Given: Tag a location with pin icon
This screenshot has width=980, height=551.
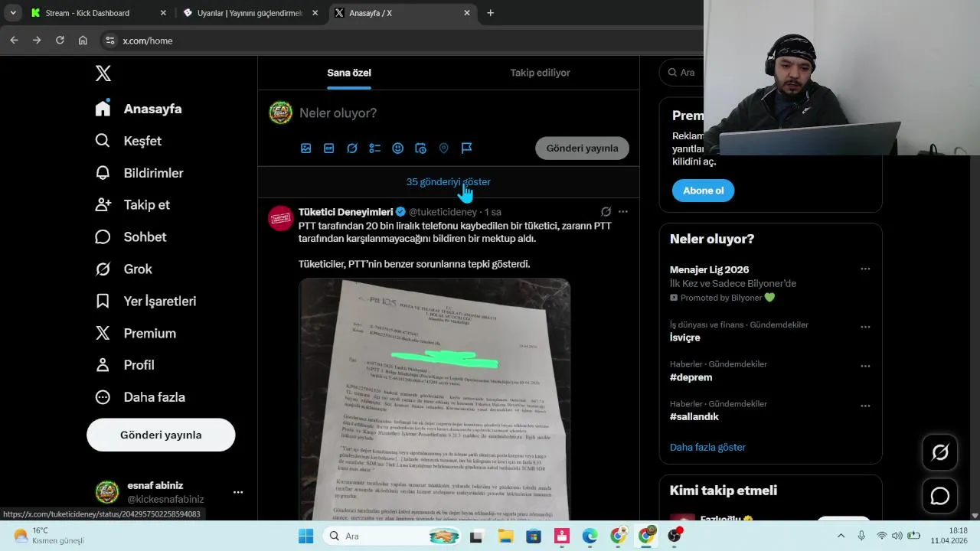Looking at the screenshot, I should click(x=444, y=148).
